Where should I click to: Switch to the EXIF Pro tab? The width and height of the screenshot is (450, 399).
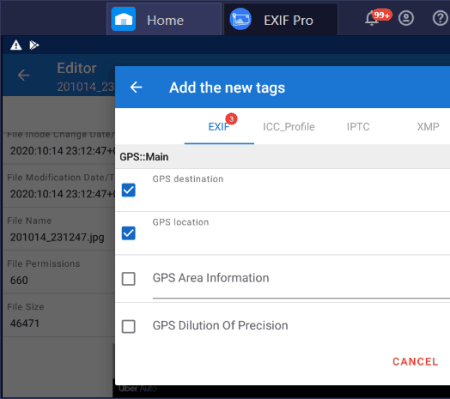(280, 19)
